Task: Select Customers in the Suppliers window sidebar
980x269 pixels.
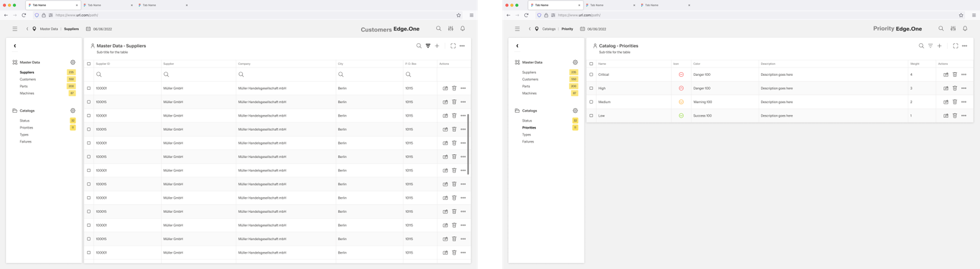Action: pyautogui.click(x=28, y=79)
